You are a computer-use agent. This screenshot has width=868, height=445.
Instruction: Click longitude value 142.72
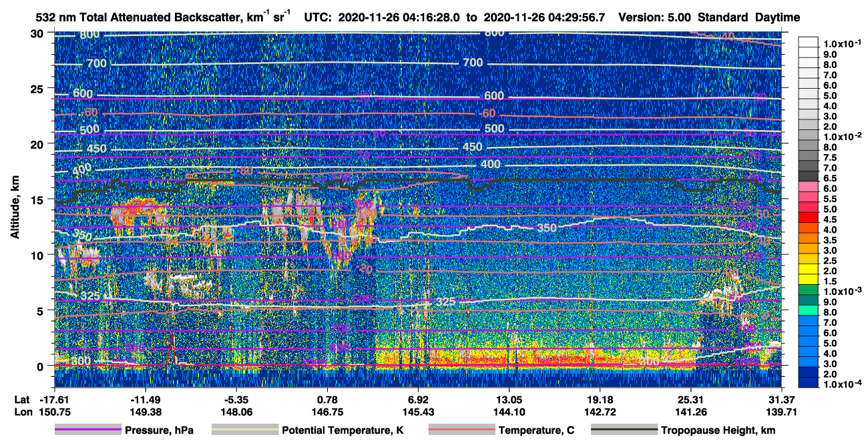click(x=600, y=412)
